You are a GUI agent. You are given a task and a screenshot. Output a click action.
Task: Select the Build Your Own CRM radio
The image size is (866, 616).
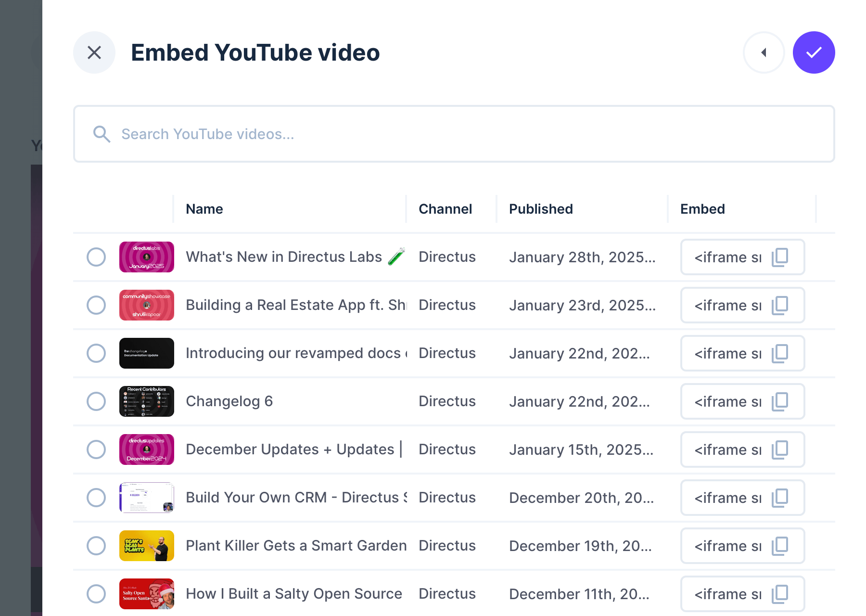[x=96, y=498]
